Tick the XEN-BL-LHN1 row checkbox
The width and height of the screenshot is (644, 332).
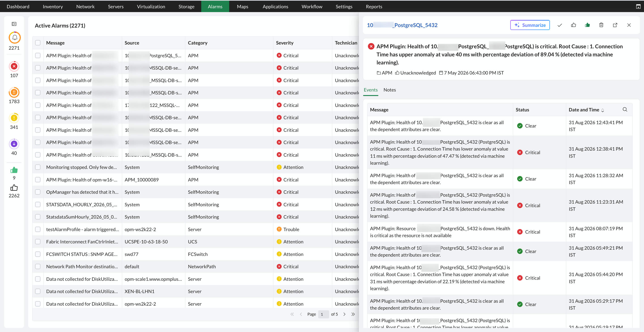pos(38,291)
